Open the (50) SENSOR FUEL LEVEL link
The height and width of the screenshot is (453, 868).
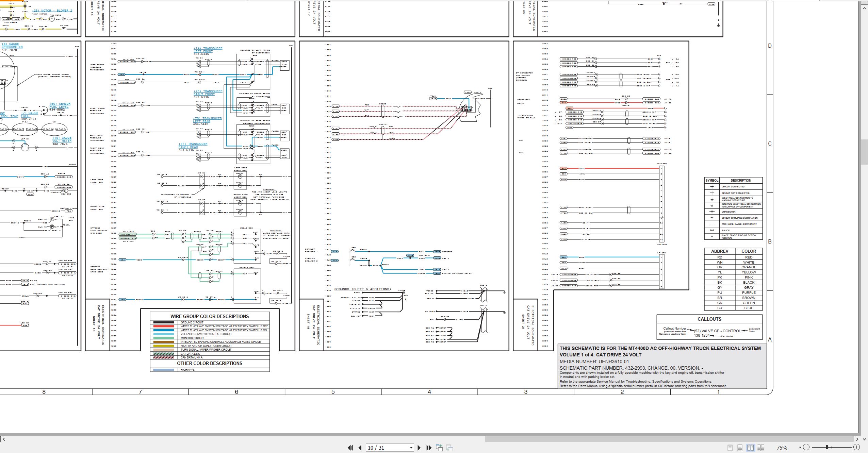60,105
